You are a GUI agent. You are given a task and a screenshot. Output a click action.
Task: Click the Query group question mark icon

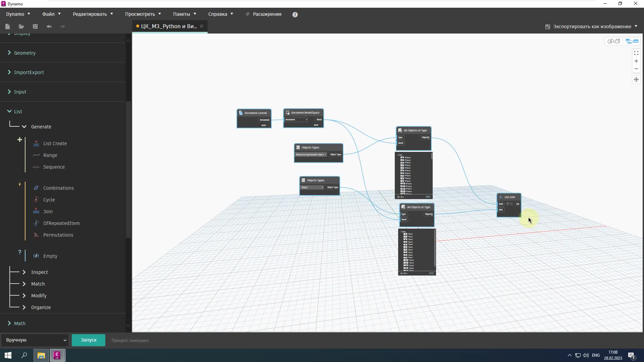(x=20, y=252)
